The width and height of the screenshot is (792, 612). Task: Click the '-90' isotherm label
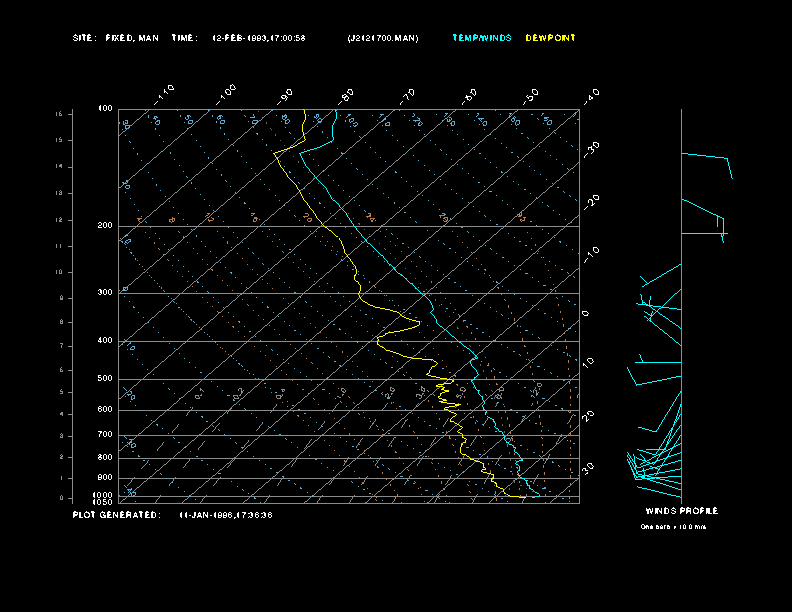[x=285, y=96]
